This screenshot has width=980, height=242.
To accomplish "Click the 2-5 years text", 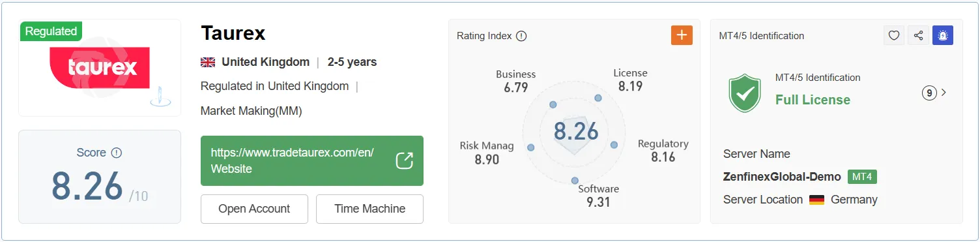I will click(352, 63).
